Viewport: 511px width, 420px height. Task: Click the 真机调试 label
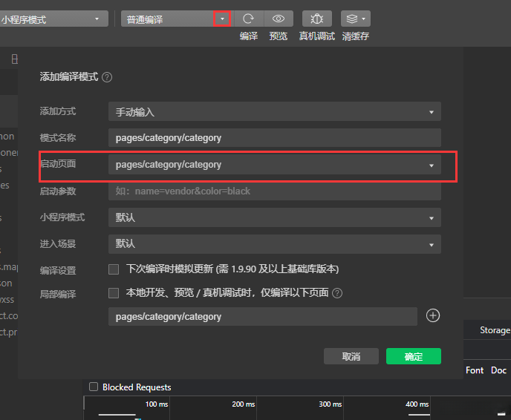(316, 36)
